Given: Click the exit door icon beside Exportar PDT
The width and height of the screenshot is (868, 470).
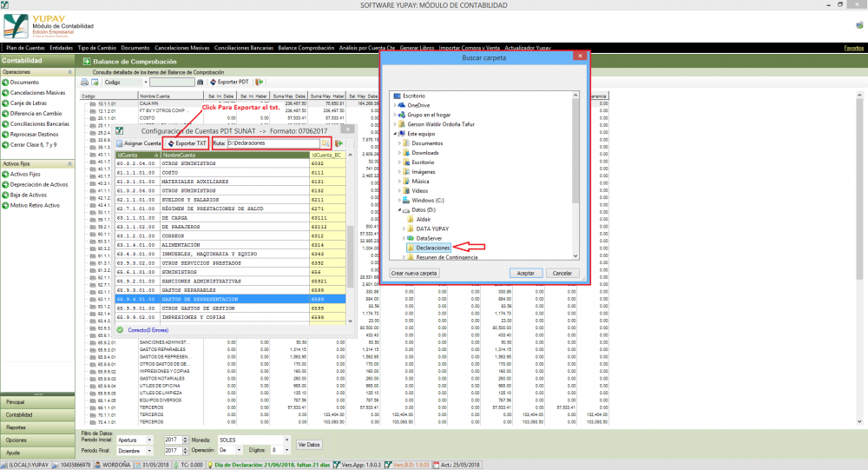Looking at the screenshot, I should [x=259, y=82].
